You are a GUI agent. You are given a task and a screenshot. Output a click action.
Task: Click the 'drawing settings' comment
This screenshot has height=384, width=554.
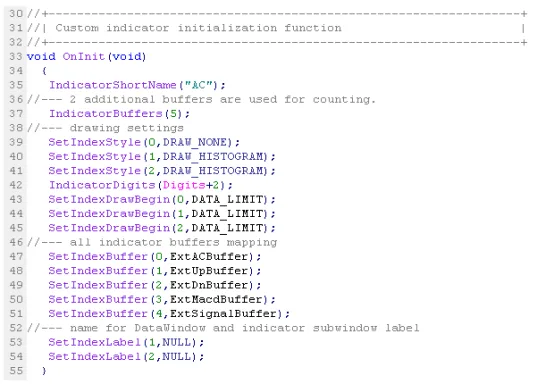point(126,128)
